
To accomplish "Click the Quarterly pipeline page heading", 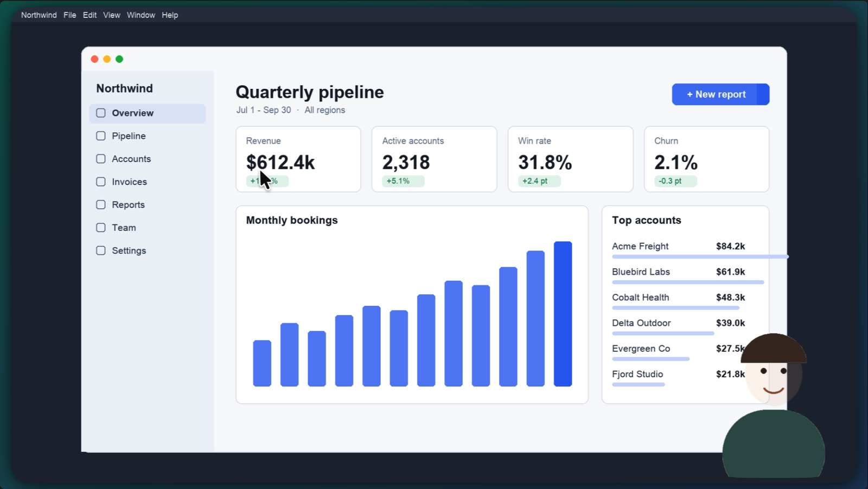I will [x=310, y=92].
